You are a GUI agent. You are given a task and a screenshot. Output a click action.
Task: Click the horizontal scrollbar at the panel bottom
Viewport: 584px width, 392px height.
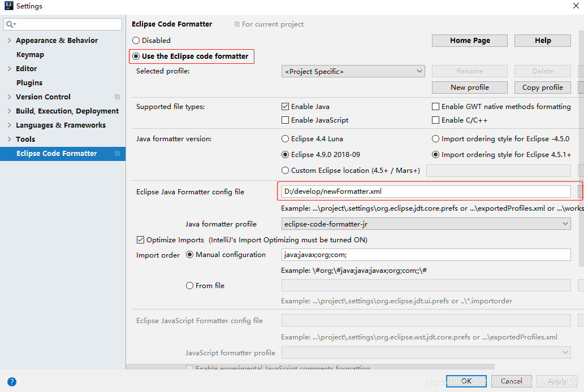click(x=310, y=367)
